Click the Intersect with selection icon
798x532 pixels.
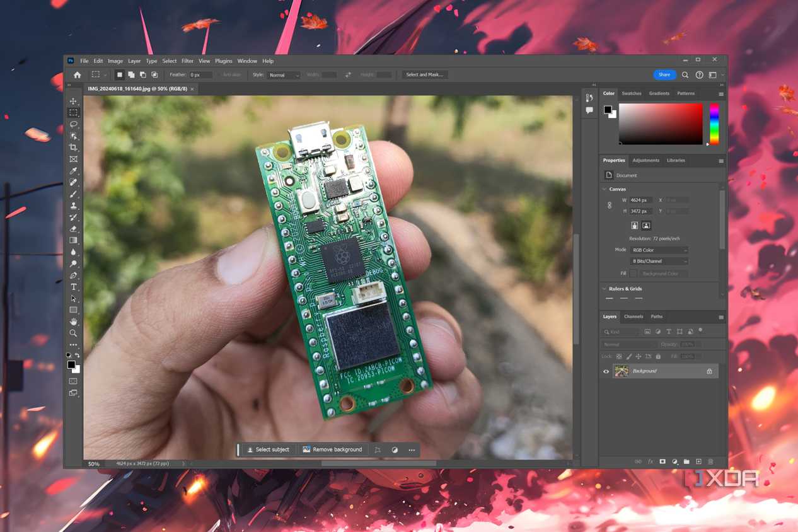154,74
